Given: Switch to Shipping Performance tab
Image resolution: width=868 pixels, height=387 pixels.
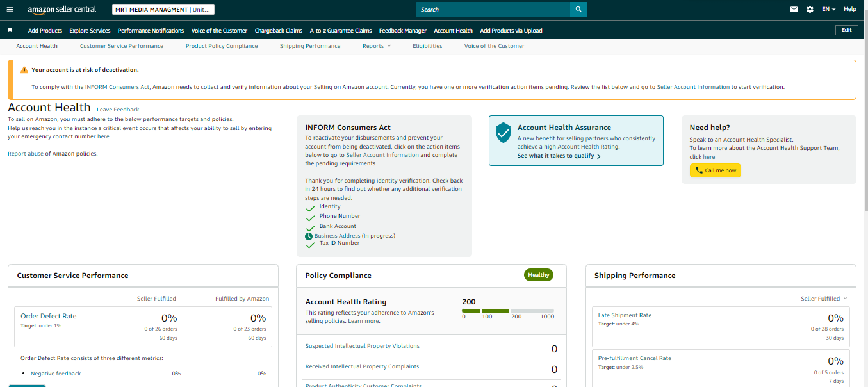Looking at the screenshot, I should tap(310, 46).
